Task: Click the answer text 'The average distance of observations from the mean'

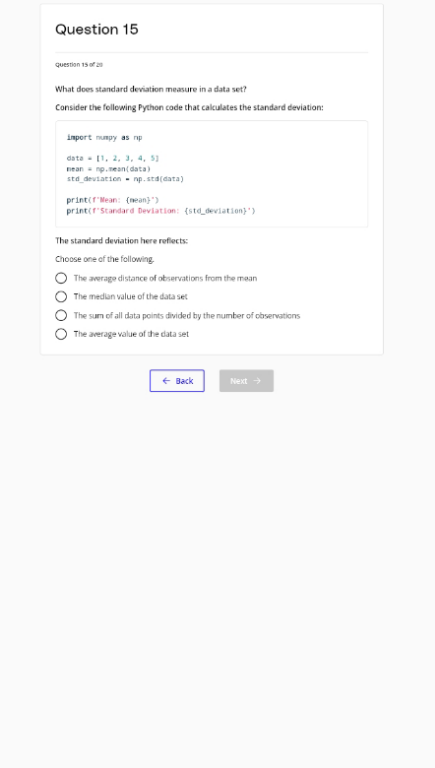Action: coord(165,278)
